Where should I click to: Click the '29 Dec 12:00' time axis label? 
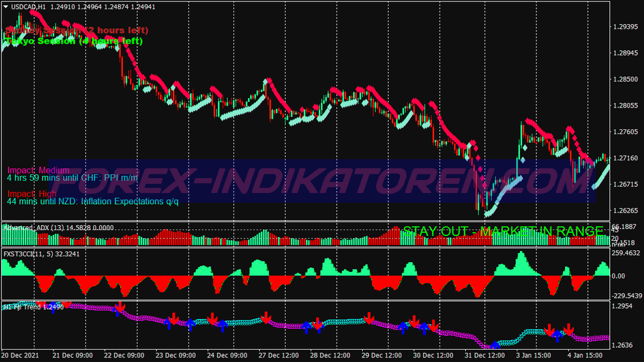(x=382, y=355)
